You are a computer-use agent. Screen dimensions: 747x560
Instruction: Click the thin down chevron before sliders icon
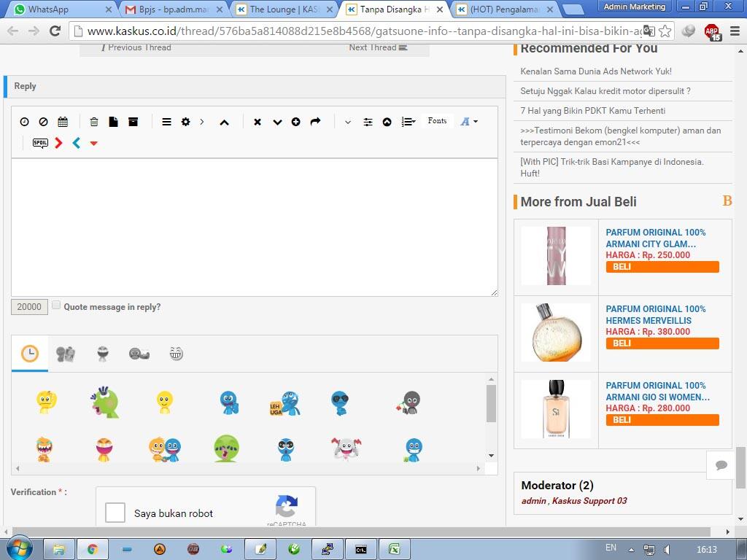point(348,122)
